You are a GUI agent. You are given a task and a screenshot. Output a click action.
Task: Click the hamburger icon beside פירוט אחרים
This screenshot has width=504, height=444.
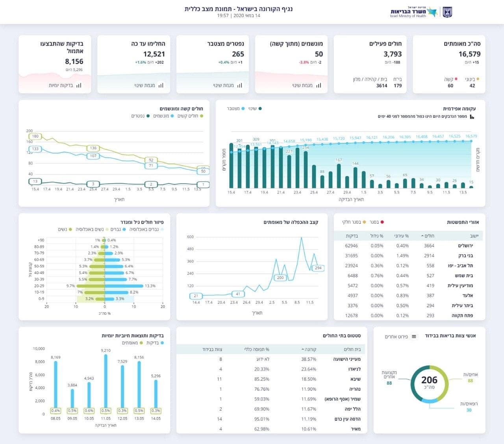[414, 336]
